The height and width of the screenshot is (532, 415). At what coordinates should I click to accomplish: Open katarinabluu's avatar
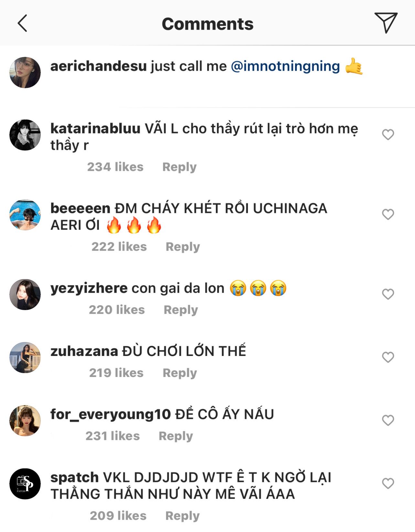(x=25, y=135)
